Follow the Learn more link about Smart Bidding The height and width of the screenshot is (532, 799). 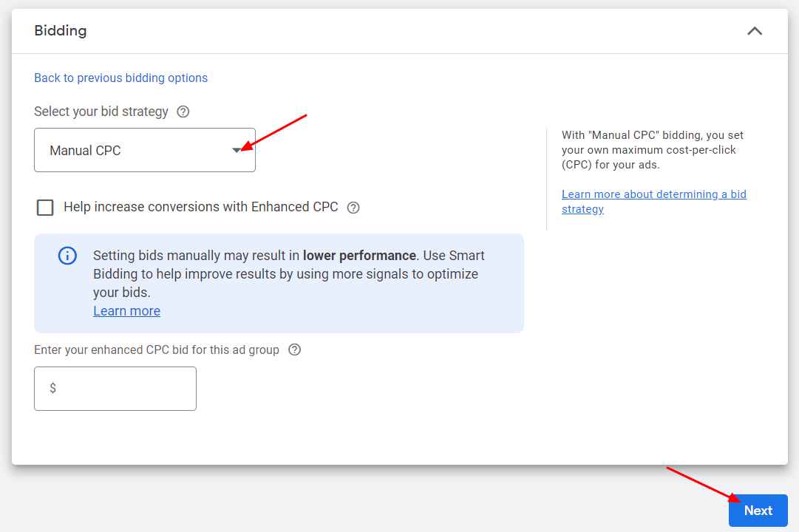126,310
